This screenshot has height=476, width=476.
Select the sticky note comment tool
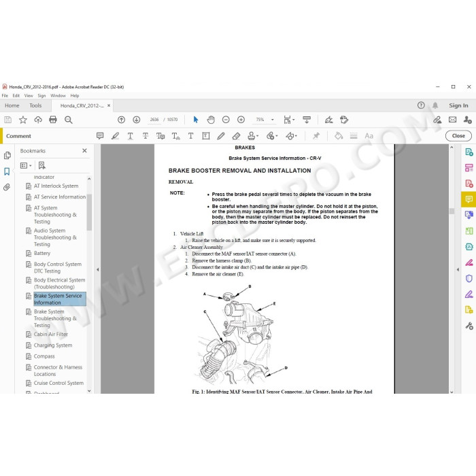(x=100, y=136)
